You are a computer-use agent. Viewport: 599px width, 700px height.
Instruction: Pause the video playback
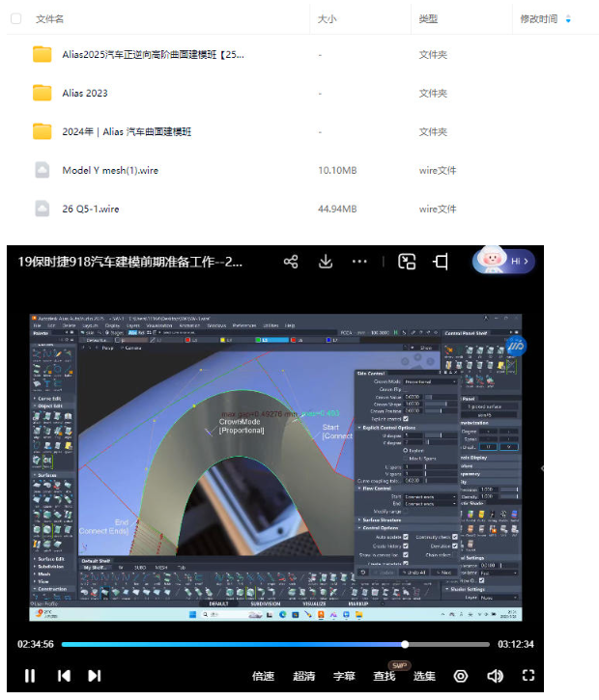pyautogui.click(x=30, y=676)
